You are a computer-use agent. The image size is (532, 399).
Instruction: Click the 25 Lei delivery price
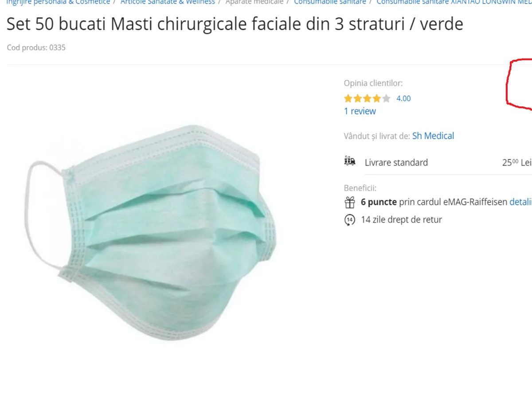pos(517,162)
